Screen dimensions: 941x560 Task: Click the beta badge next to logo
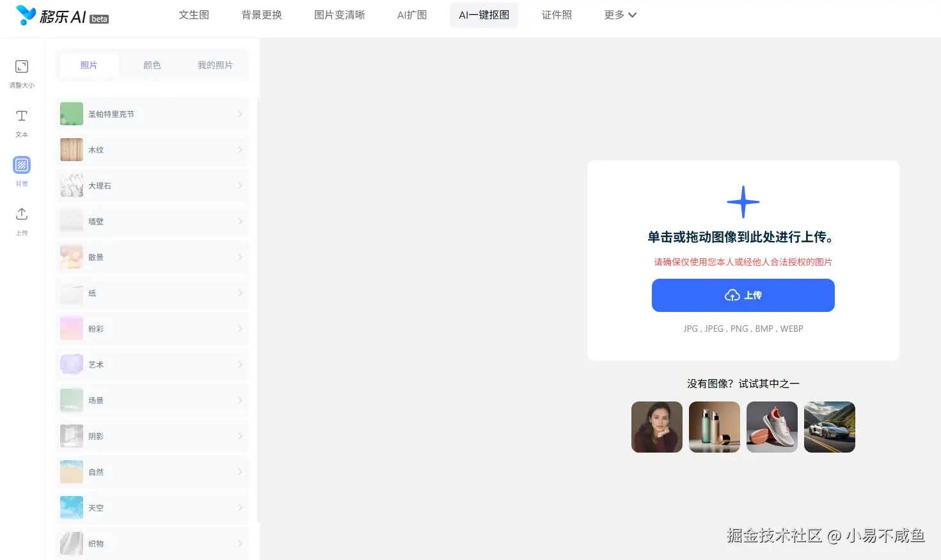[99, 19]
